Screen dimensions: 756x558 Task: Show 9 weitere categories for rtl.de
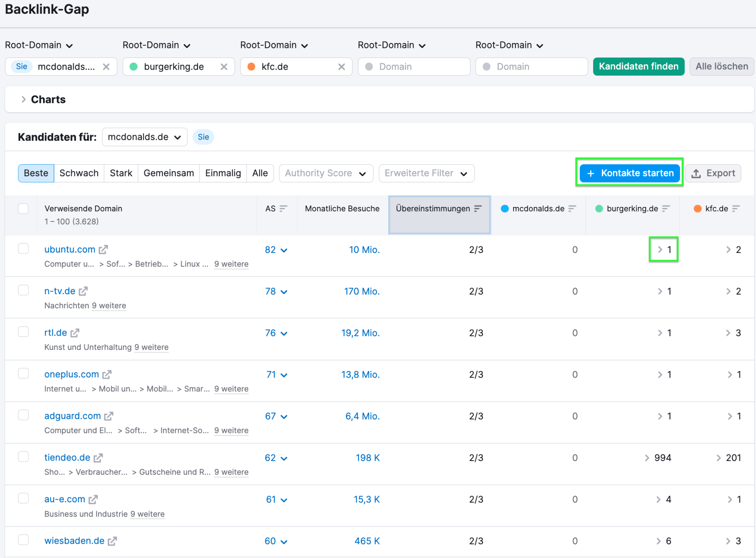152,347
